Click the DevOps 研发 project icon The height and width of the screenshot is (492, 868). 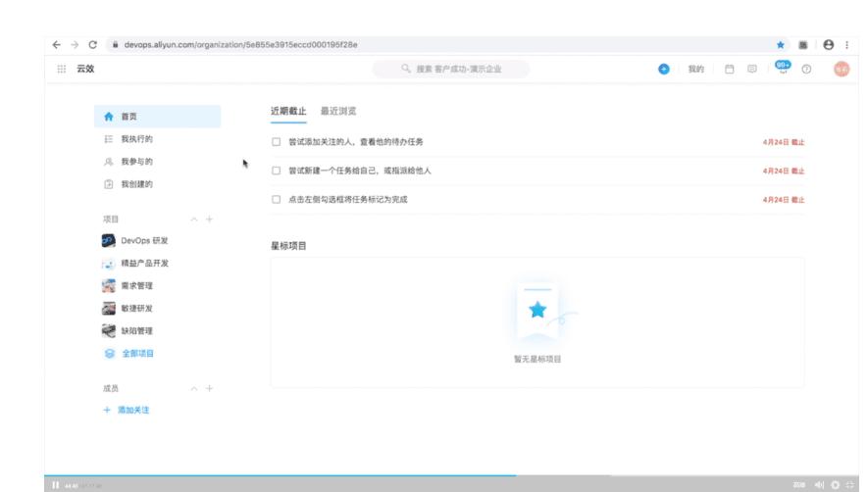pos(109,241)
